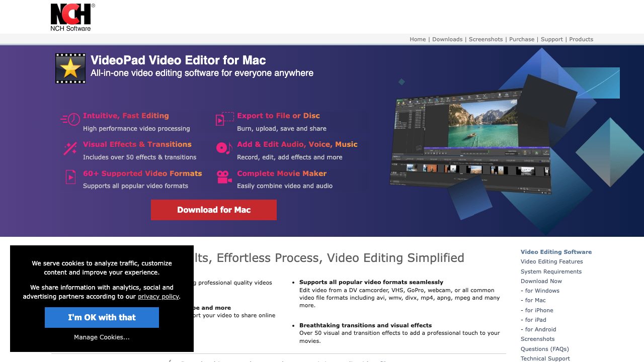644x362 pixels.
Task: Click Supports all popular video formats subtitle
Action: (x=135, y=186)
